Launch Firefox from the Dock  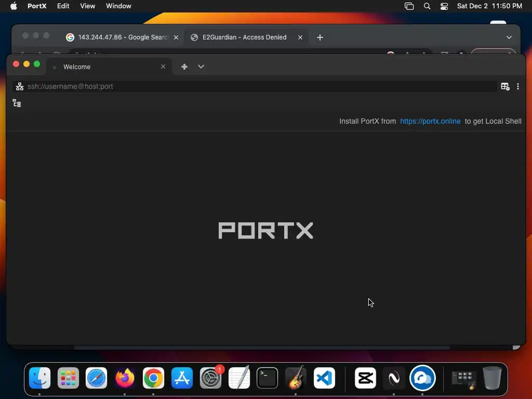(x=125, y=378)
